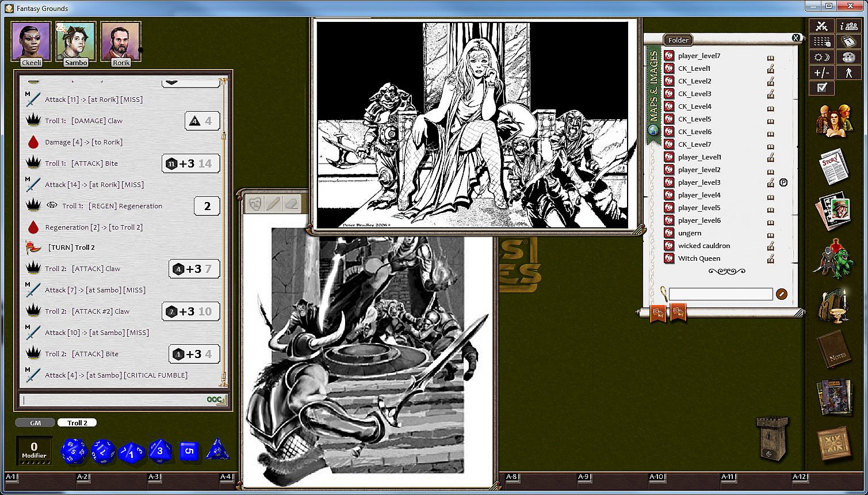Open the wicked cauldron image entry
This screenshot has width=868, height=495.
(703, 246)
